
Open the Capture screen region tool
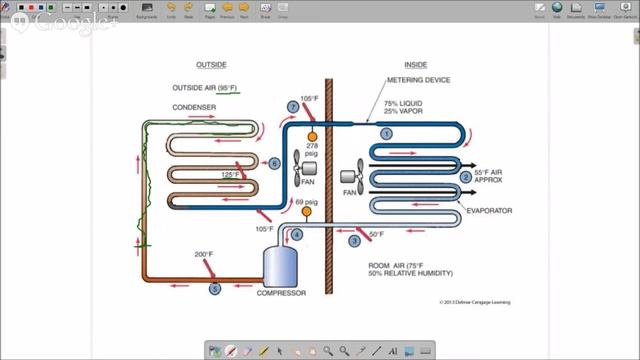click(409, 351)
